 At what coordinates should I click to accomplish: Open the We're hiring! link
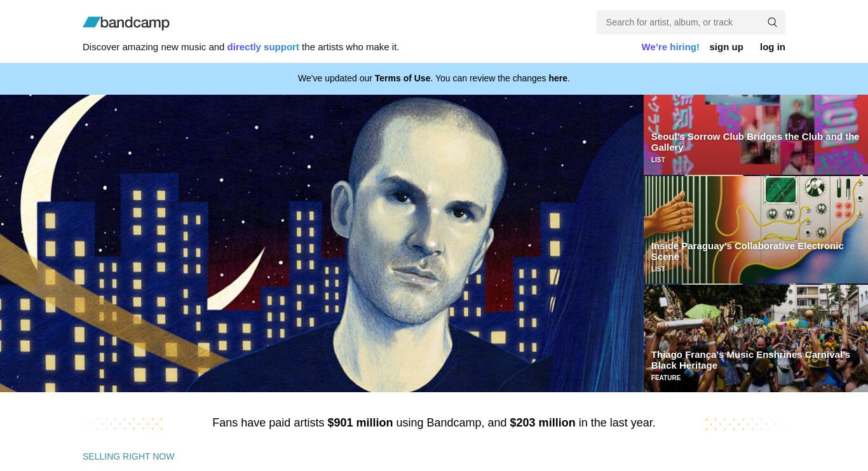coord(670,47)
